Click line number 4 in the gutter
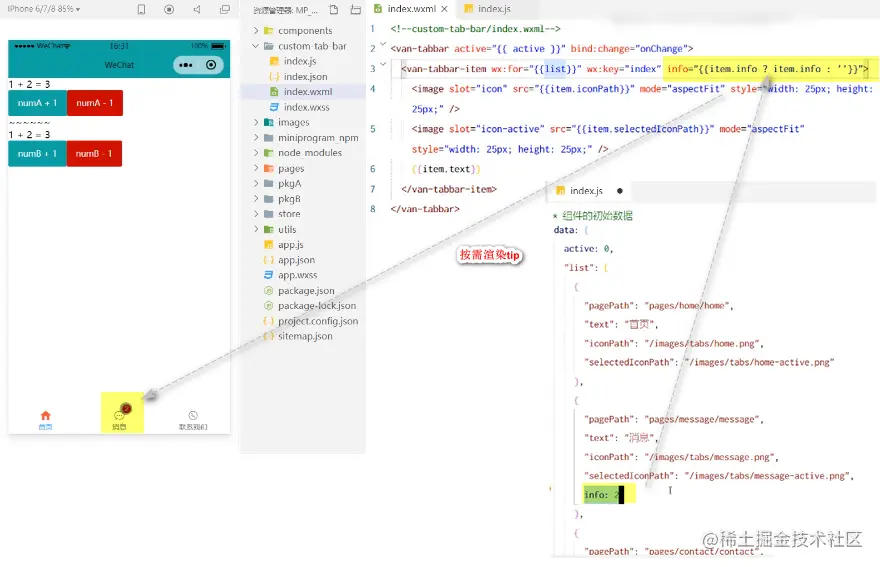 click(x=373, y=89)
